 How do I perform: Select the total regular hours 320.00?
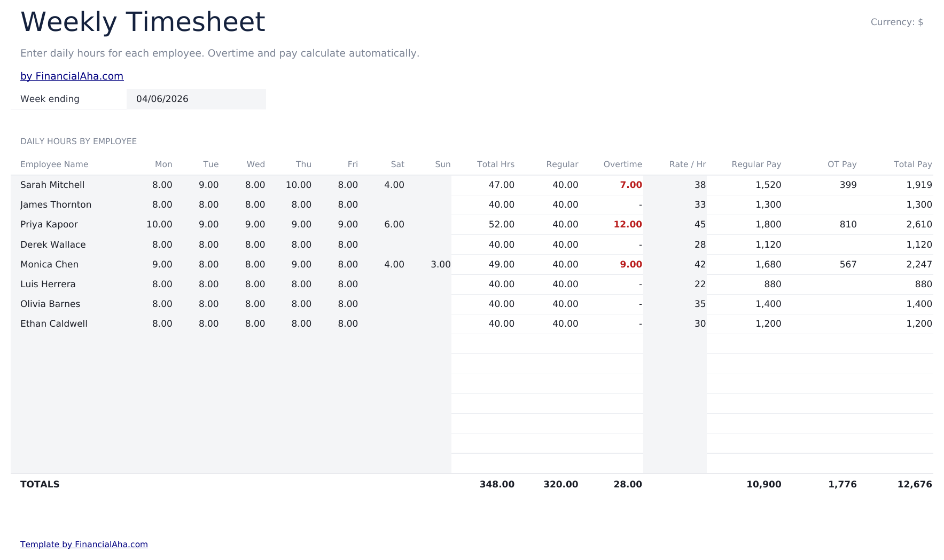point(560,484)
